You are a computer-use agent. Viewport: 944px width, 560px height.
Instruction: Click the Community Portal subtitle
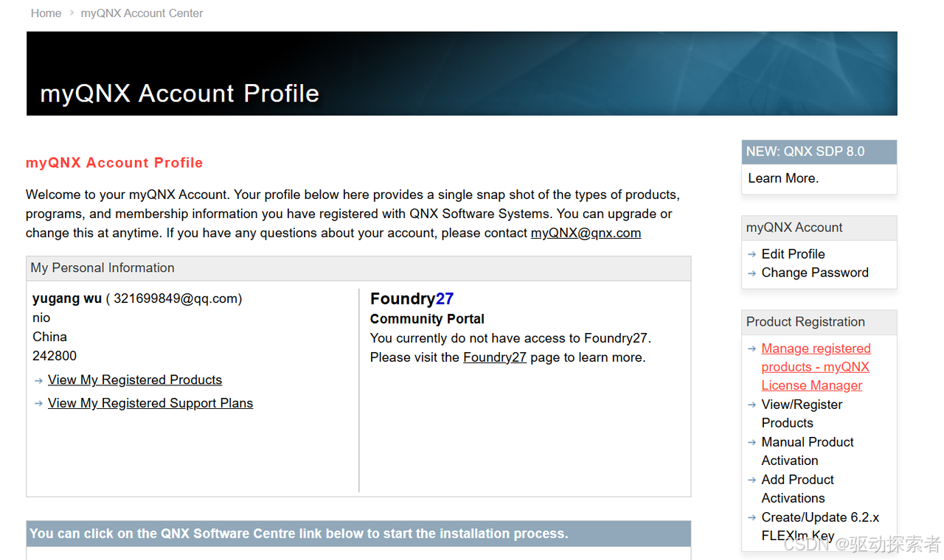click(x=427, y=319)
